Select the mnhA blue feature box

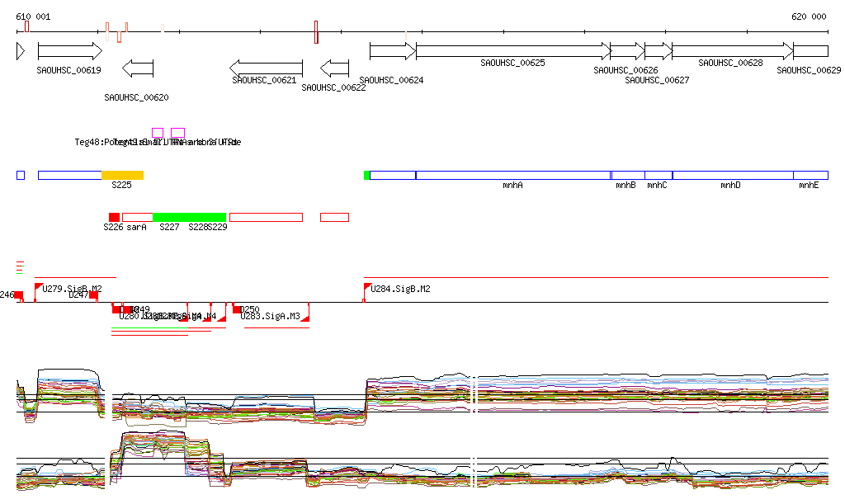click(x=513, y=175)
